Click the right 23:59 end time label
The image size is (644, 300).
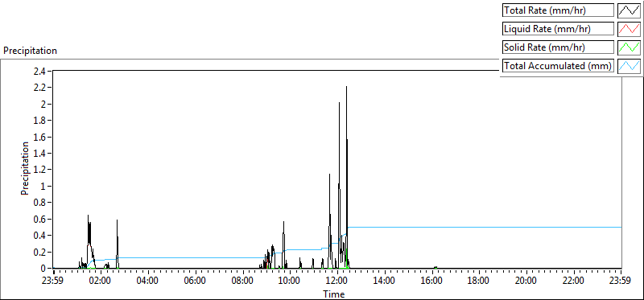click(x=621, y=282)
